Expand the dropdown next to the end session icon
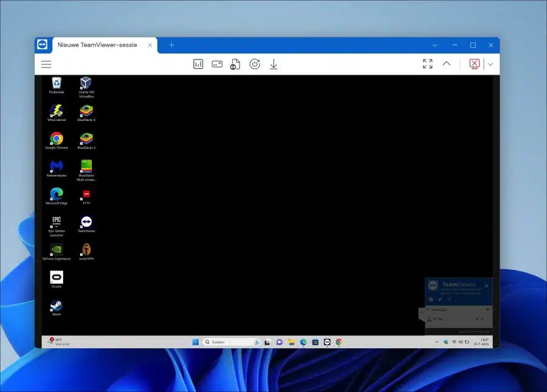This screenshot has height=392, width=547. click(x=490, y=64)
